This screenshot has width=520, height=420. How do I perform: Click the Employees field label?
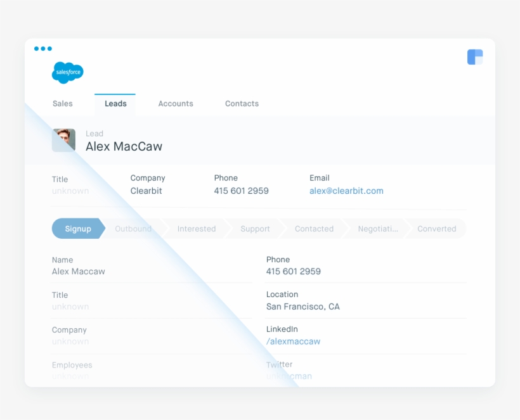pos(72,365)
